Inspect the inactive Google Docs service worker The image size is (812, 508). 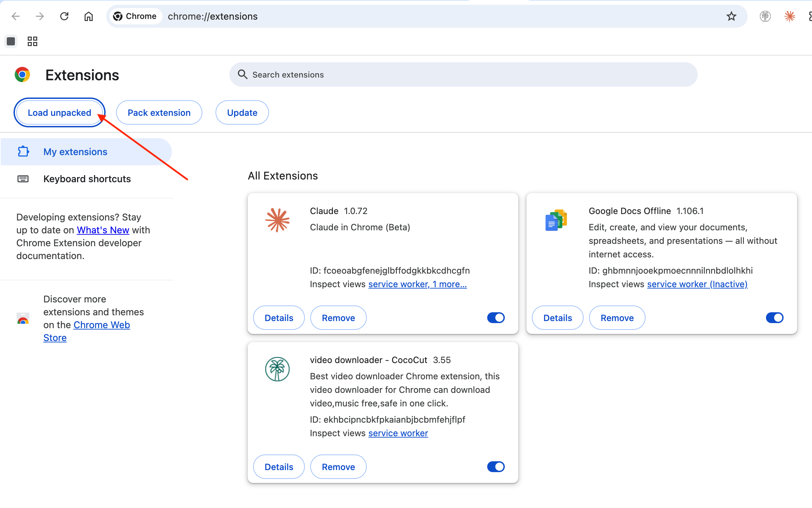point(697,284)
